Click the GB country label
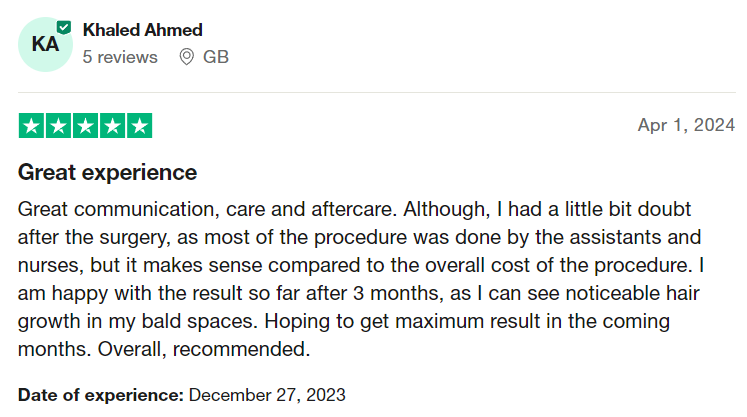747x417 pixels. point(216,57)
